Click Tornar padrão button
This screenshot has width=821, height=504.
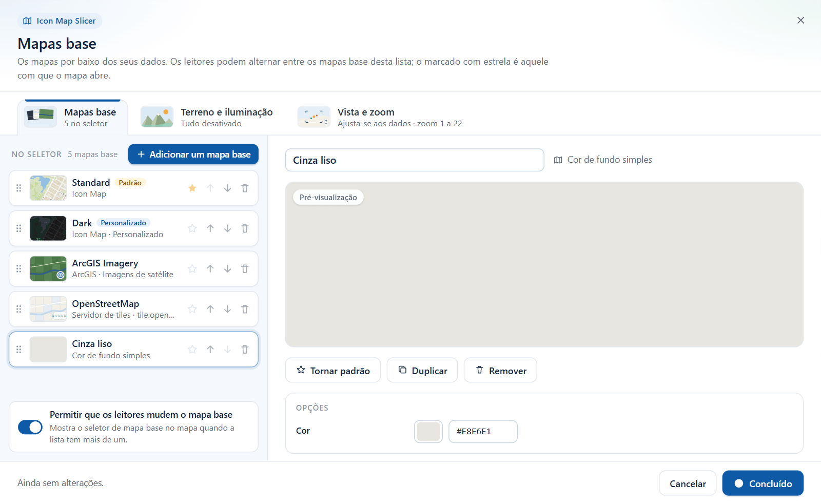tap(333, 370)
